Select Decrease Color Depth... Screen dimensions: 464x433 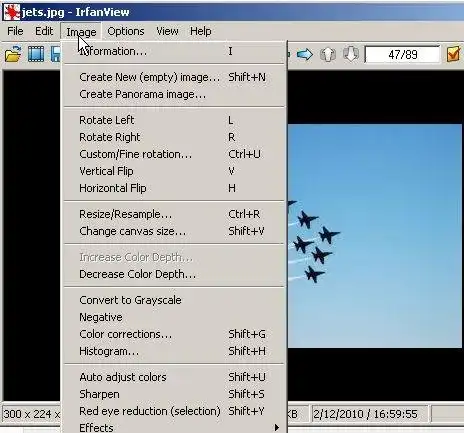(175, 274)
